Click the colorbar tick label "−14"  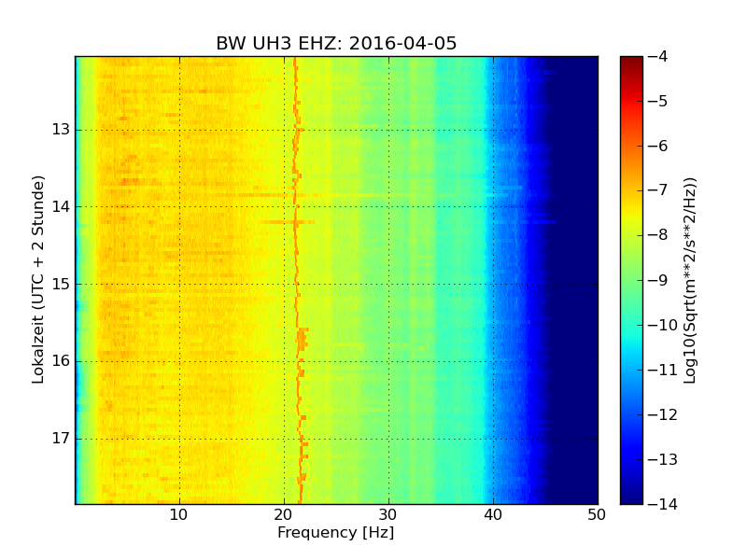663,504
